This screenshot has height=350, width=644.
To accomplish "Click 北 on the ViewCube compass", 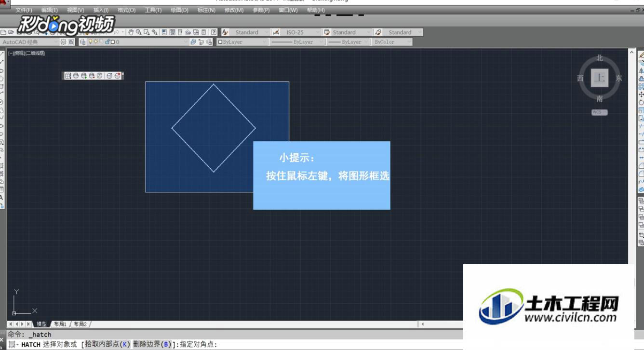I will (599, 58).
